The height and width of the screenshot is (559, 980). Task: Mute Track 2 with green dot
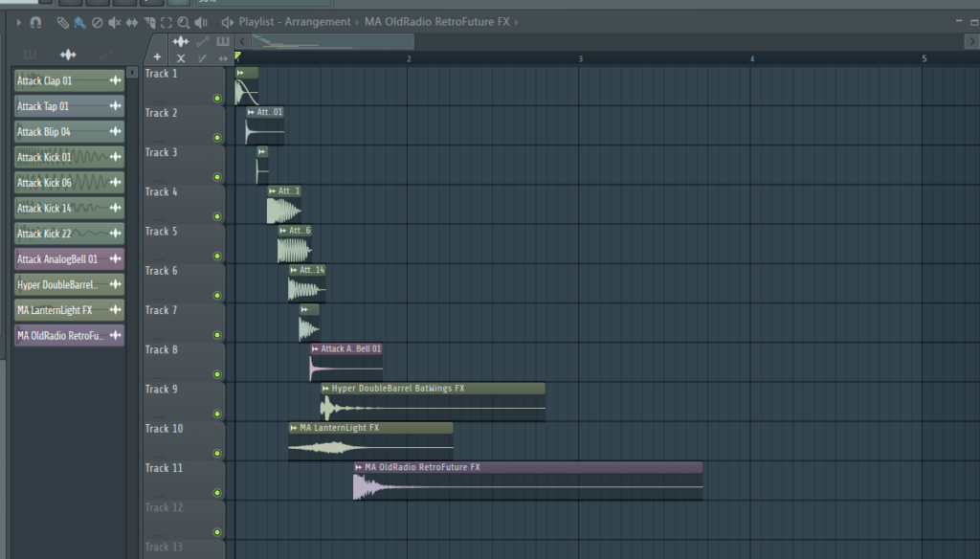pyautogui.click(x=217, y=138)
